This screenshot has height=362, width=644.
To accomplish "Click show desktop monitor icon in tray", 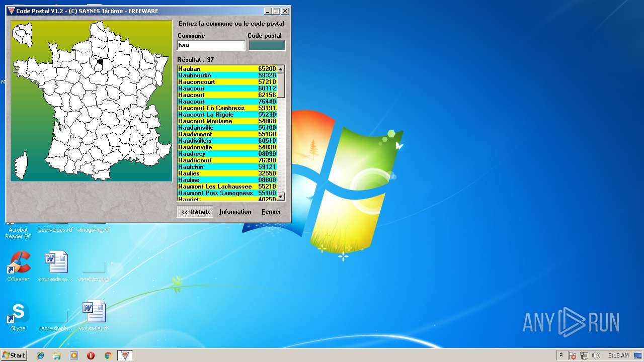I will [x=638, y=355].
